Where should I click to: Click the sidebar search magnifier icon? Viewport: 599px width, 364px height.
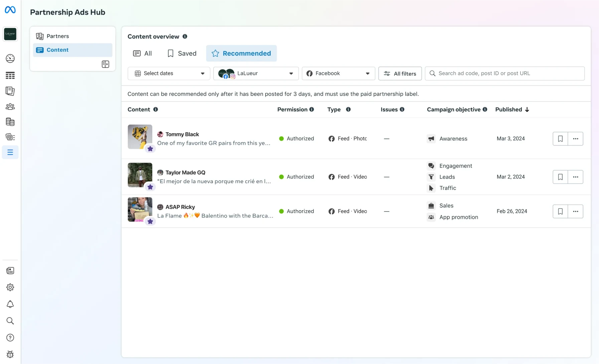(x=10, y=321)
